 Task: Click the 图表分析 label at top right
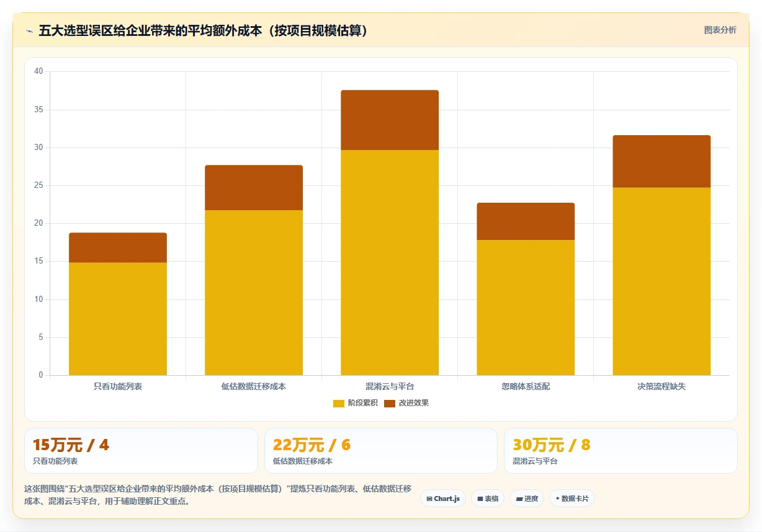point(720,30)
